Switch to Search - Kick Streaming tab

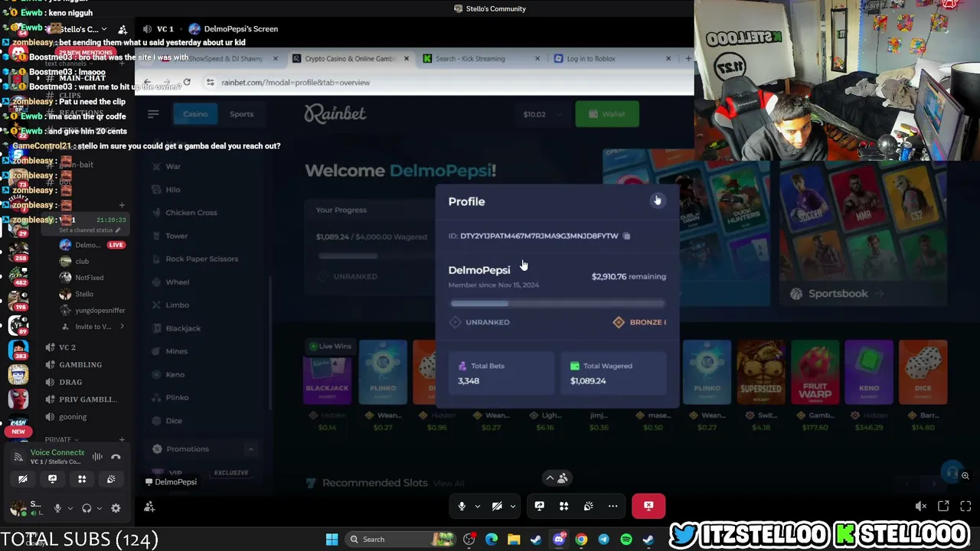[482, 59]
